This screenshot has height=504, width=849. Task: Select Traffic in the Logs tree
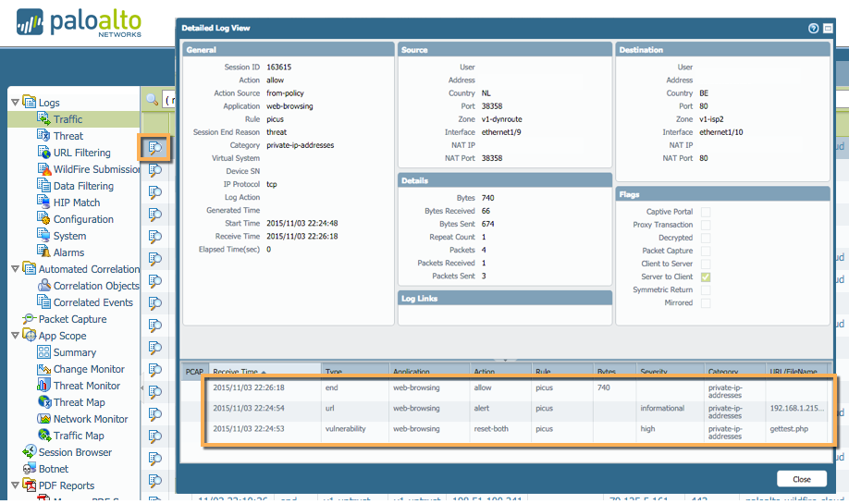[x=68, y=119]
